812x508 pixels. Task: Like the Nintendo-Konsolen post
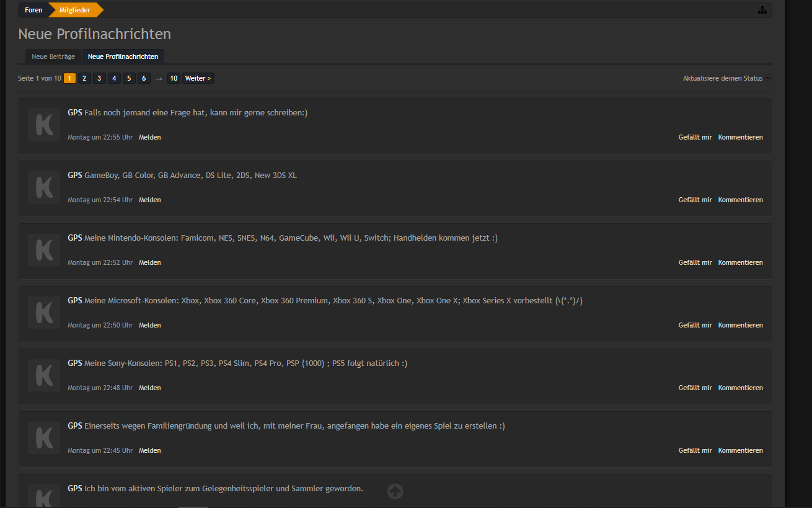pos(695,262)
